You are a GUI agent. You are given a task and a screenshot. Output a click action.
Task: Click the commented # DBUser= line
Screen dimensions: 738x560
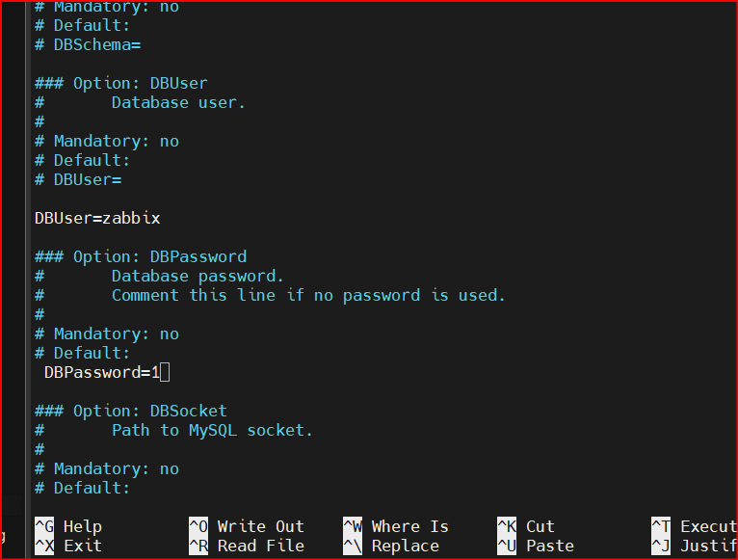tap(78, 179)
